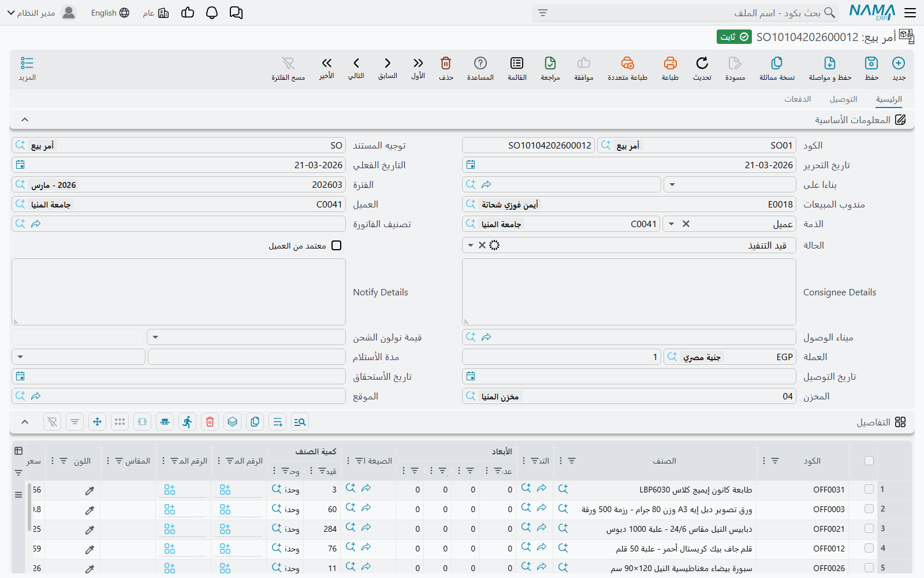Click the مسح الفلترة (Clear filter) icon

(288, 63)
